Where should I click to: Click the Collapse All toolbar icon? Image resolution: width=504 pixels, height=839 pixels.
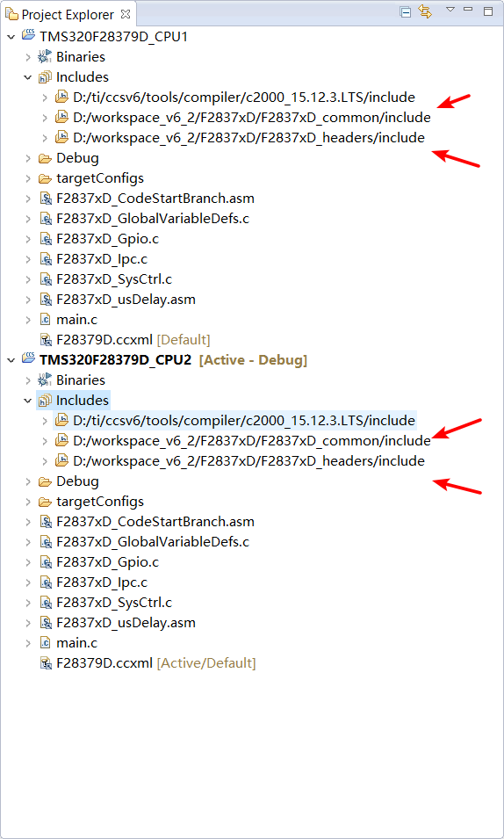pos(406,11)
